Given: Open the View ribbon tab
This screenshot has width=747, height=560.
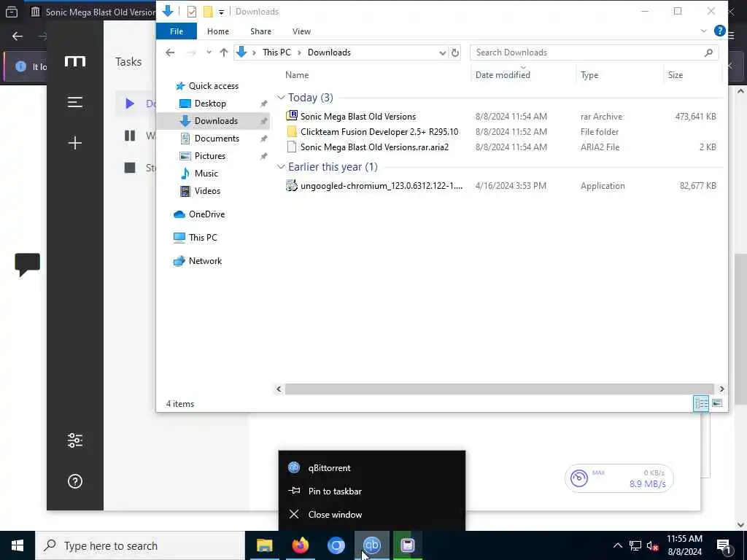Looking at the screenshot, I should coord(301,31).
